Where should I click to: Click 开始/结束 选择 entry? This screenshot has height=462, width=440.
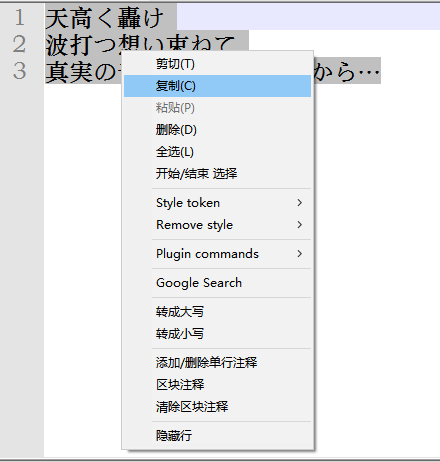pos(217,174)
